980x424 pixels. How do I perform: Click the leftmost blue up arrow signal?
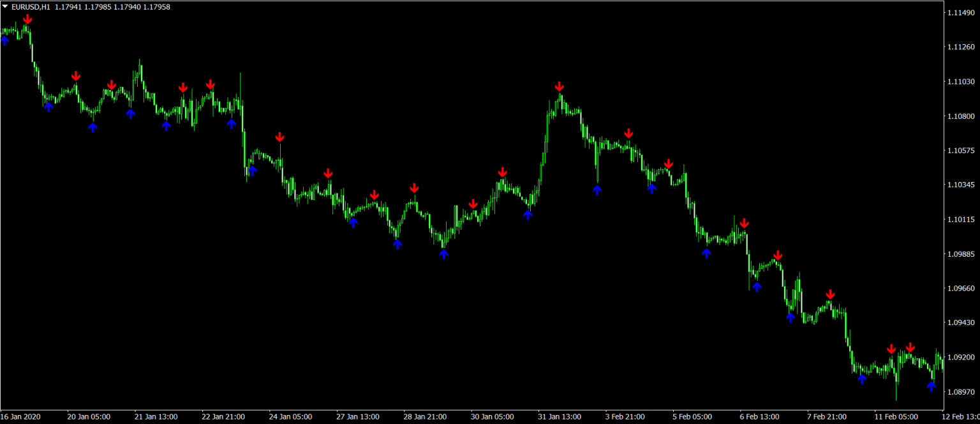[x=4, y=40]
